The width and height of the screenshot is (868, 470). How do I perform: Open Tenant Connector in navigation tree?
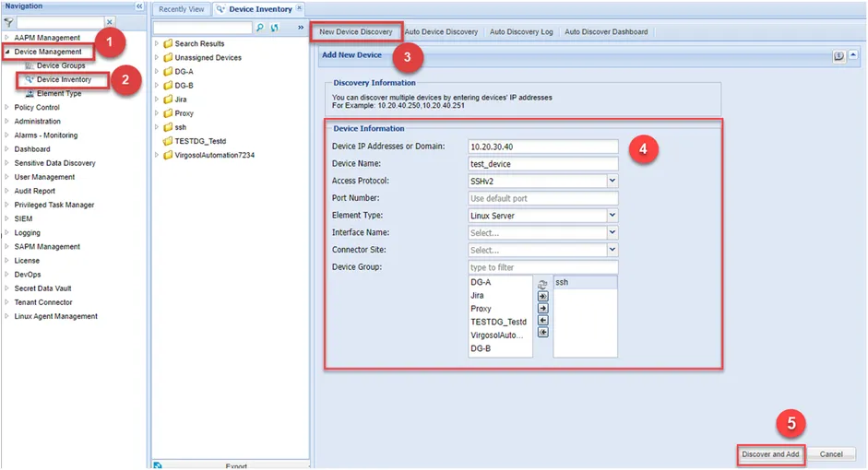coord(43,302)
